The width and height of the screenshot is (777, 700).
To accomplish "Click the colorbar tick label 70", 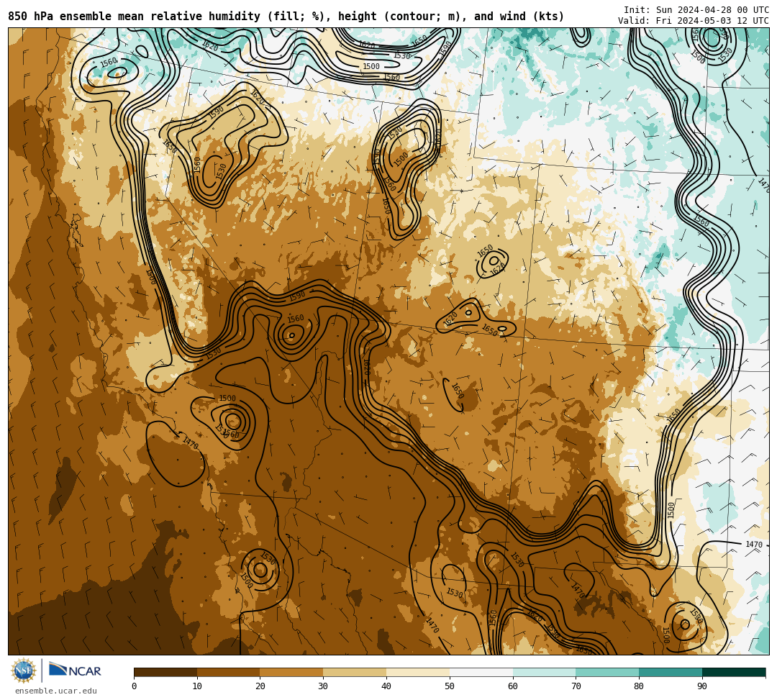I will point(576,686).
